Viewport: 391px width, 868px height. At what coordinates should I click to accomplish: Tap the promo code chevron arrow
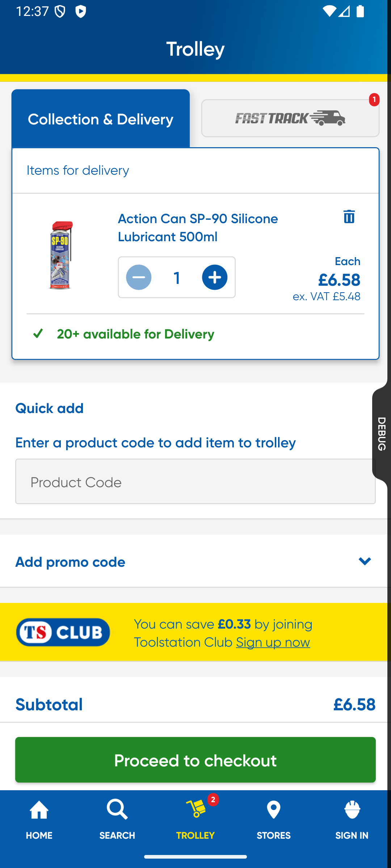[x=365, y=561]
